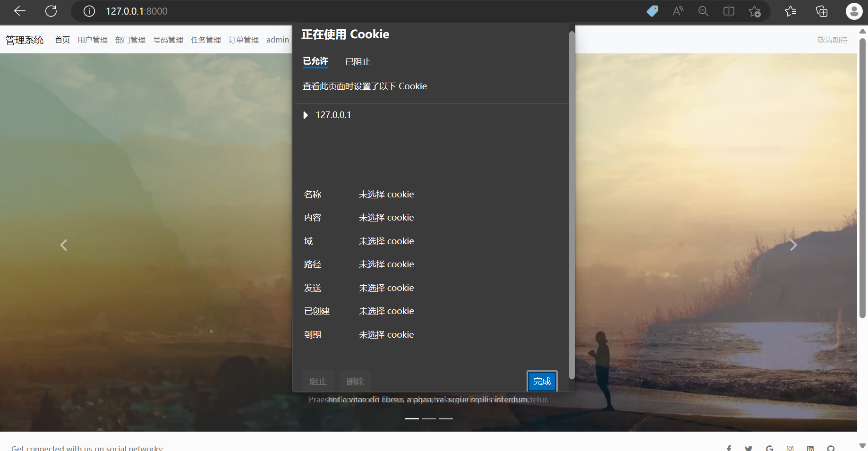Show next carousel slide arrow
Image resolution: width=868 pixels, height=451 pixels.
point(793,245)
